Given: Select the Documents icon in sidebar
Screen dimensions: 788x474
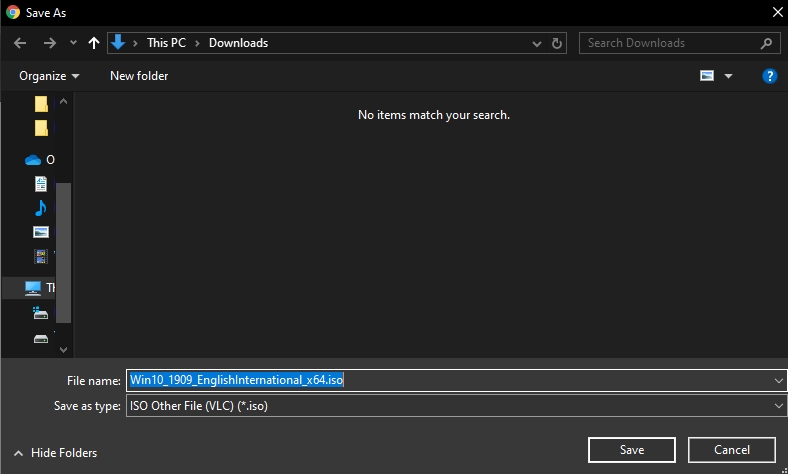Looking at the screenshot, I should click(41, 184).
